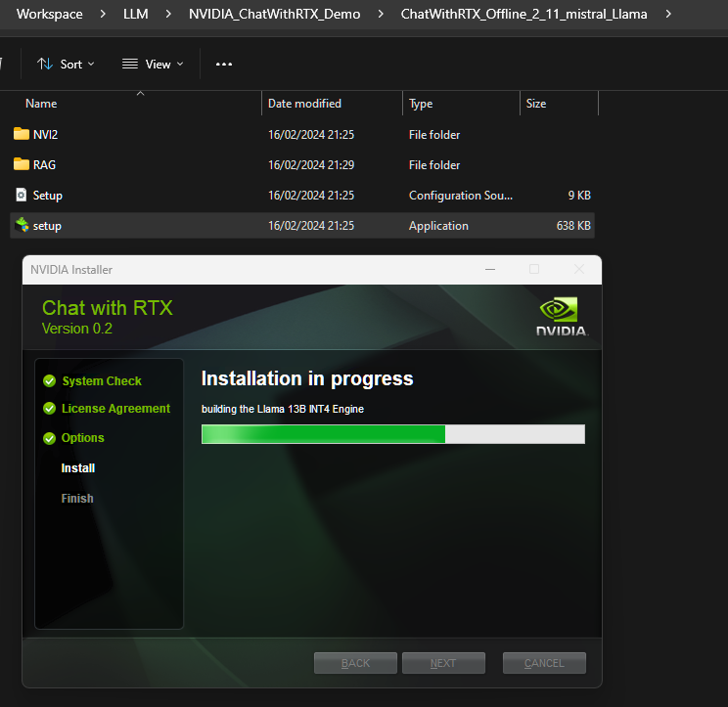
Task: Expand chevron after LLM breadcrumb
Action: click(168, 15)
